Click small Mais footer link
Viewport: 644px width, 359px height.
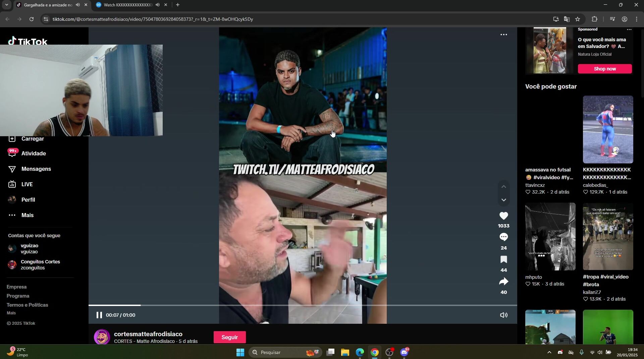click(11, 313)
